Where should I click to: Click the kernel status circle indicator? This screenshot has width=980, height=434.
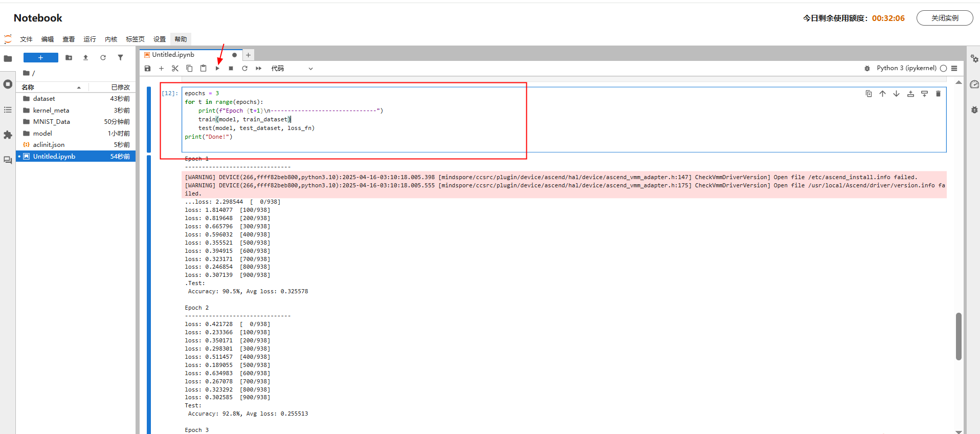943,68
